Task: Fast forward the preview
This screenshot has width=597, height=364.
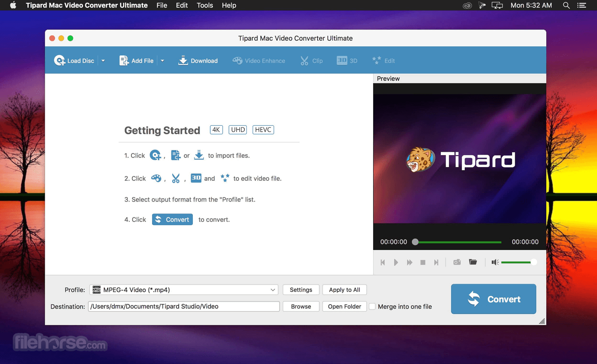Action: pos(409,263)
